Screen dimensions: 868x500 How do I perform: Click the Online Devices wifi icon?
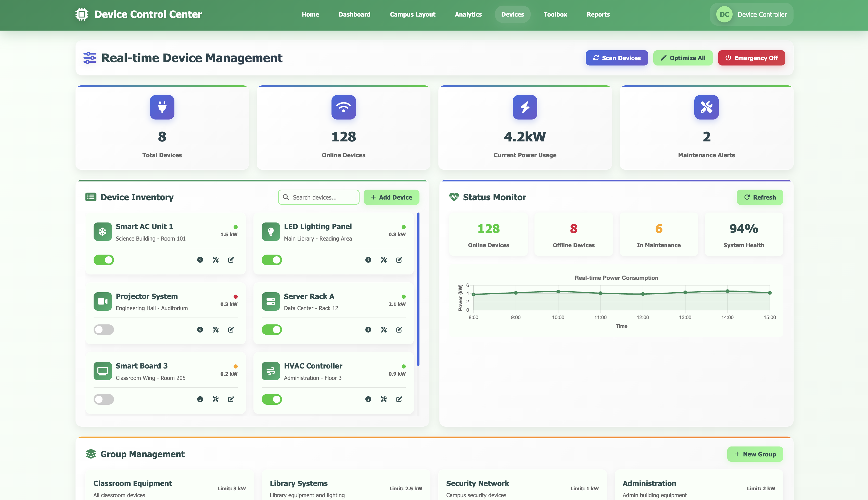click(x=343, y=107)
